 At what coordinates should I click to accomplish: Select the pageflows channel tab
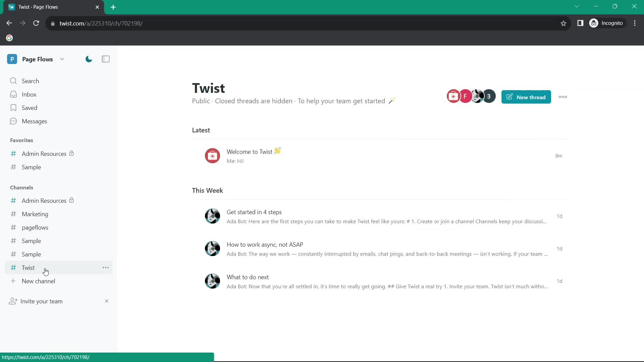point(35,227)
